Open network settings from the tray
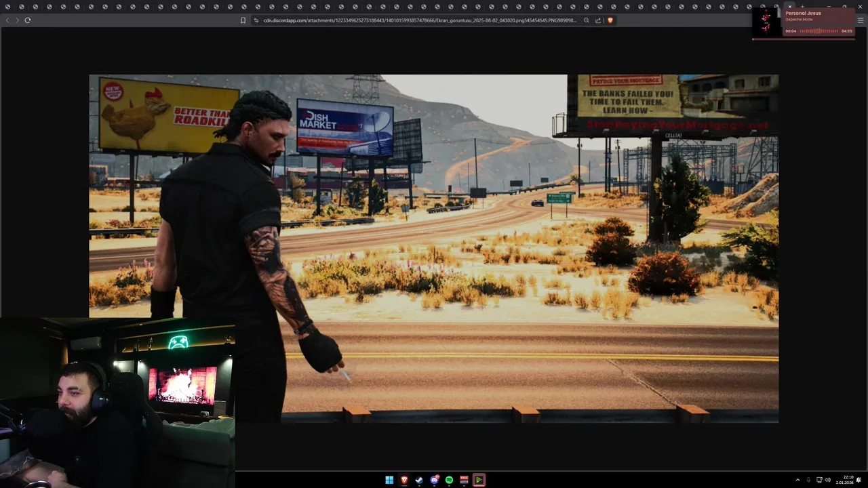This screenshot has width=868, height=488. [x=819, y=480]
